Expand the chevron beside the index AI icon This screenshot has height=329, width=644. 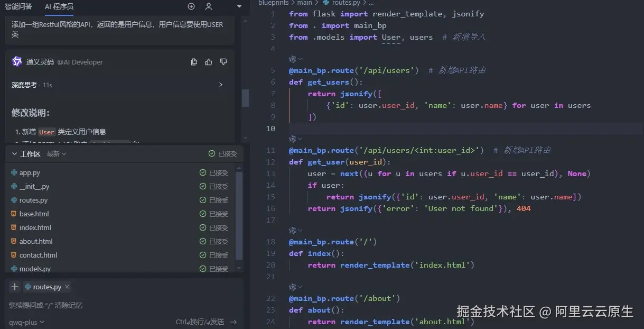[x=300, y=231]
